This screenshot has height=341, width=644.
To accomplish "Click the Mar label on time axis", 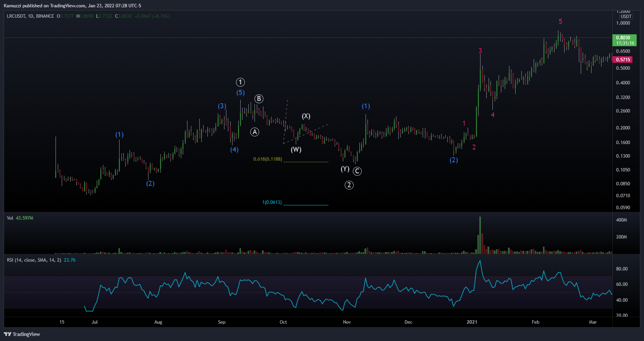I will coord(593,322).
